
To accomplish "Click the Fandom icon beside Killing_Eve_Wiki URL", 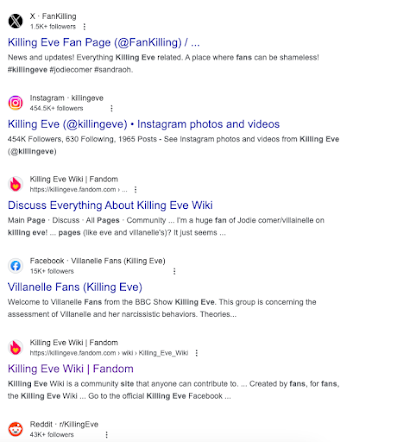I will click(15, 347).
